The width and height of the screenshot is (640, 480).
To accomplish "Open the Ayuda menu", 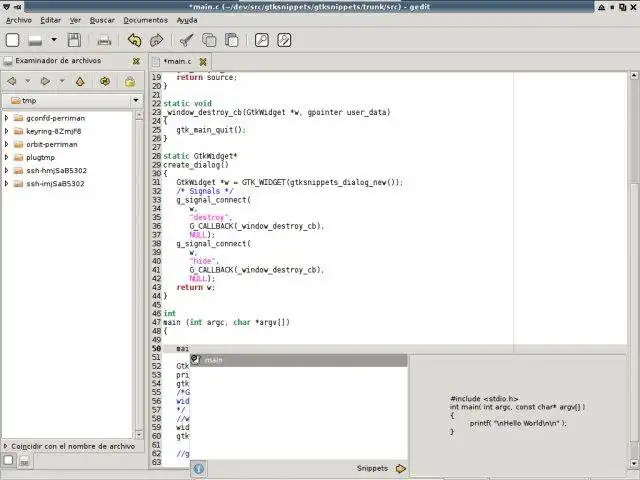I will (187, 20).
